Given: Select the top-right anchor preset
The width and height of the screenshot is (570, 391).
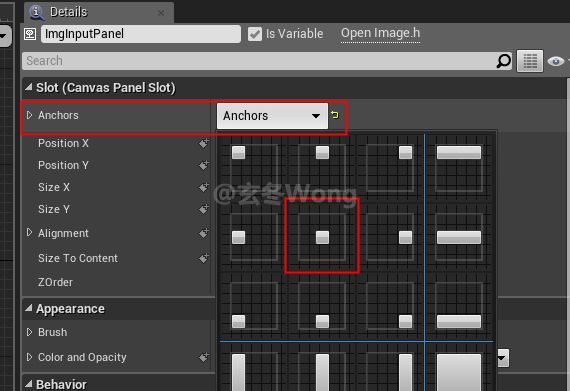Looking at the screenshot, I should pos(390,168).
